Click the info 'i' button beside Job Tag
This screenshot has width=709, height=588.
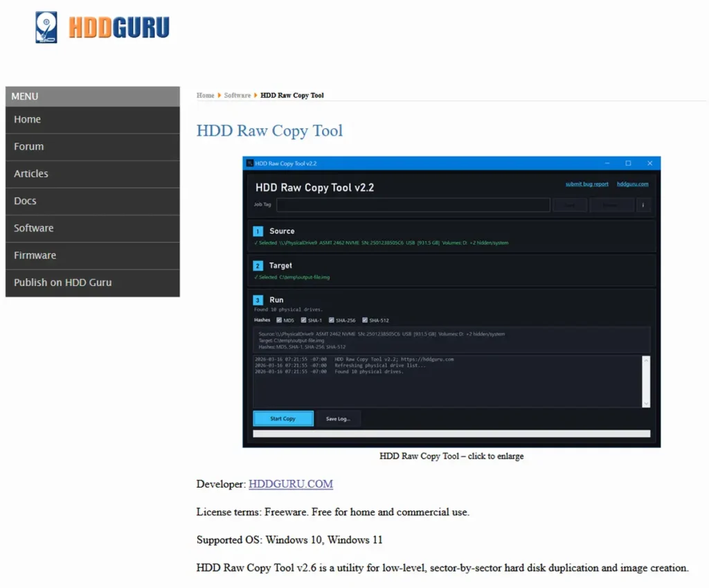[643, 205]
